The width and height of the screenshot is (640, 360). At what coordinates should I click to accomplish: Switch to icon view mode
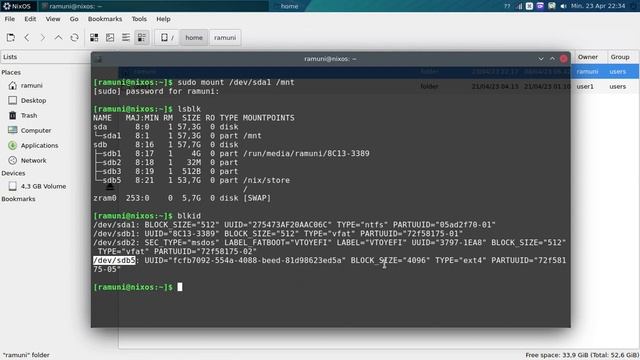pos(94,38)
